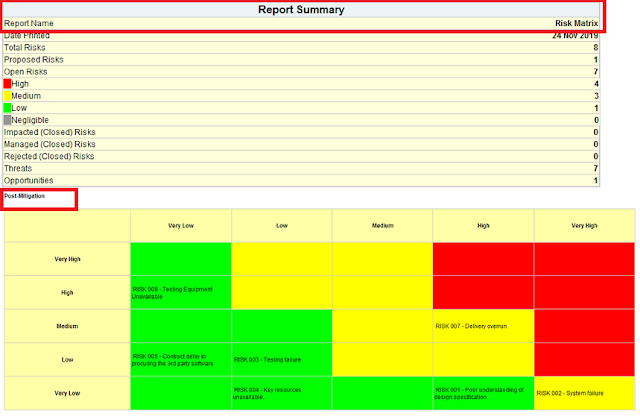Click the Very Low row header

click(67, 393)
